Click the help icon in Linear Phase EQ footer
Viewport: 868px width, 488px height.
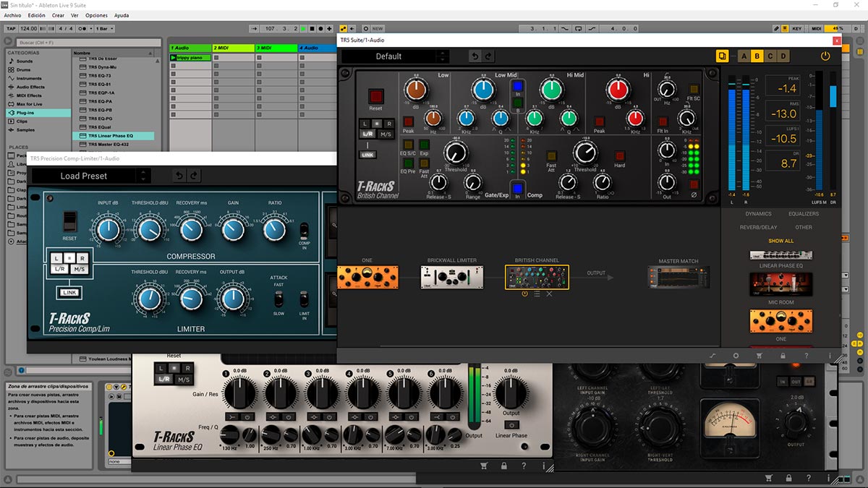[x=524, y=466]
